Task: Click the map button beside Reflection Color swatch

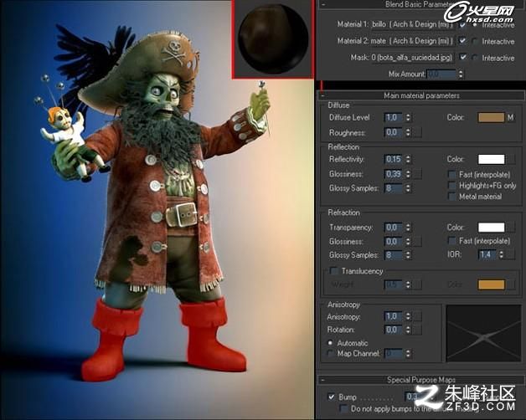Action: (x=511, y=159)
